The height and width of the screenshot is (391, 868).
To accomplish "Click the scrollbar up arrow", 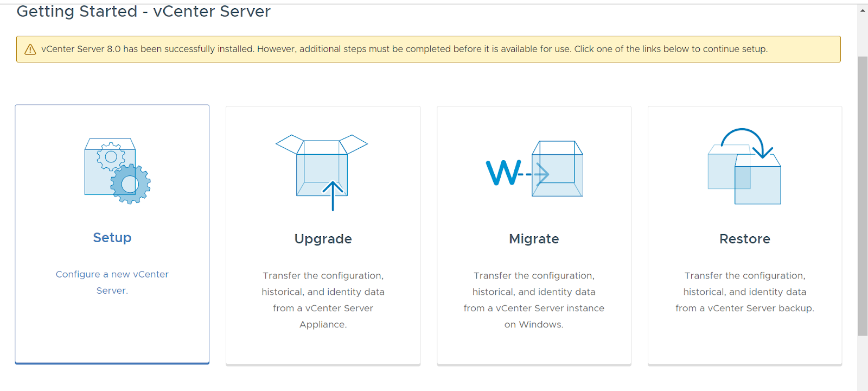I will pyautogui.click(x=863, y=10).
